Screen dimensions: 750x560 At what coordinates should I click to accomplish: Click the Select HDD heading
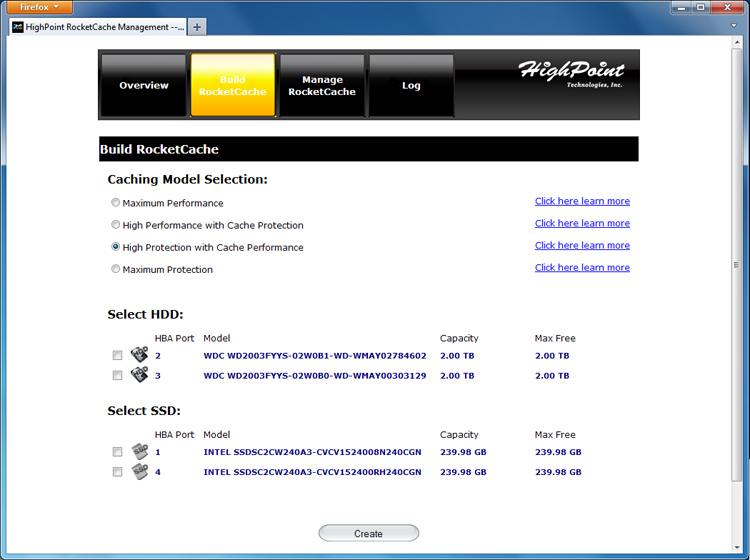click(x=145, y=314)
